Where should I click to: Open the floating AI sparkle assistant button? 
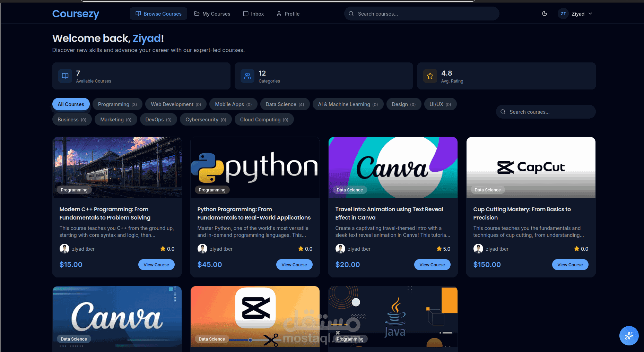click(x=629, y=336)
